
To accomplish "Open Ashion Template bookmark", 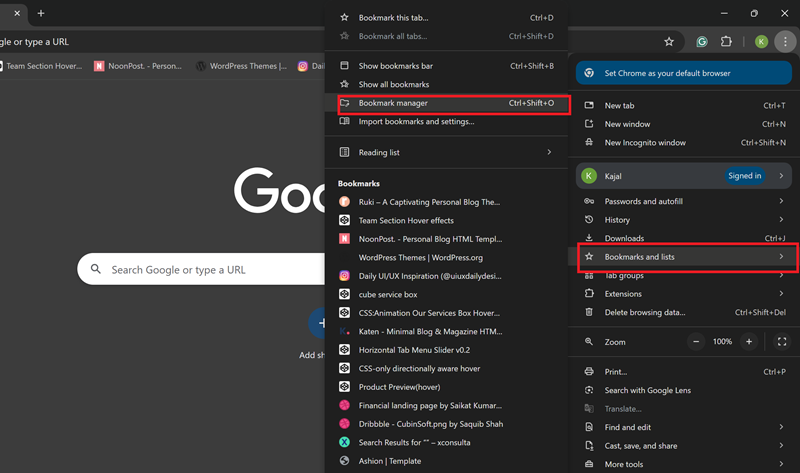I will point(446,461).
